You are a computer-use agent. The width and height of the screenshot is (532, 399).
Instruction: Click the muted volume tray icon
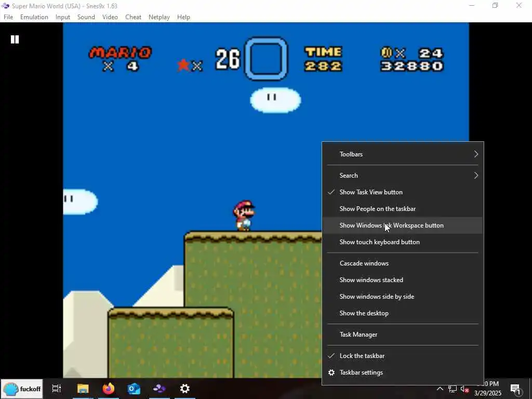465,389
